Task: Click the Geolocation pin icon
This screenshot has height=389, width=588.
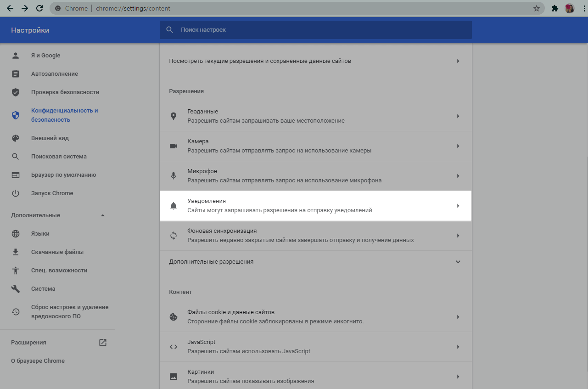Action: point(174,116)
